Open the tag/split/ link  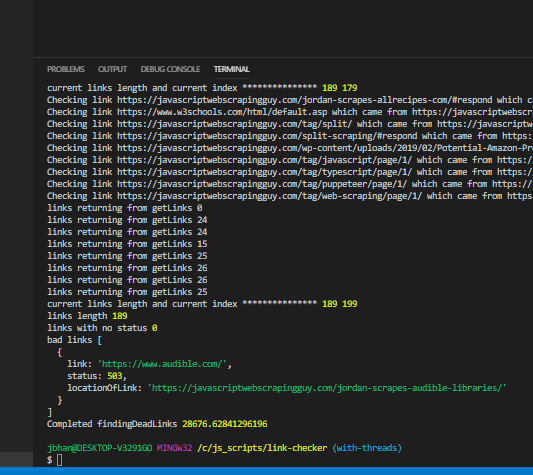235,124
